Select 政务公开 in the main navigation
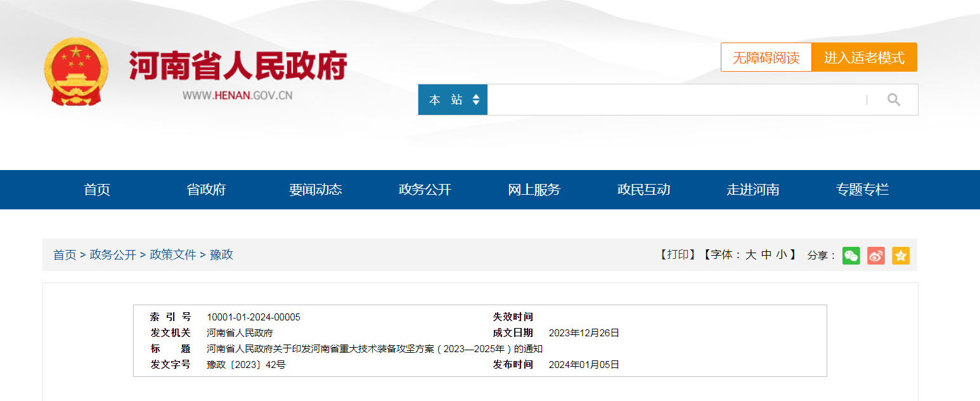980x401 pixels. pyautogui.click(x=425, y=190)
